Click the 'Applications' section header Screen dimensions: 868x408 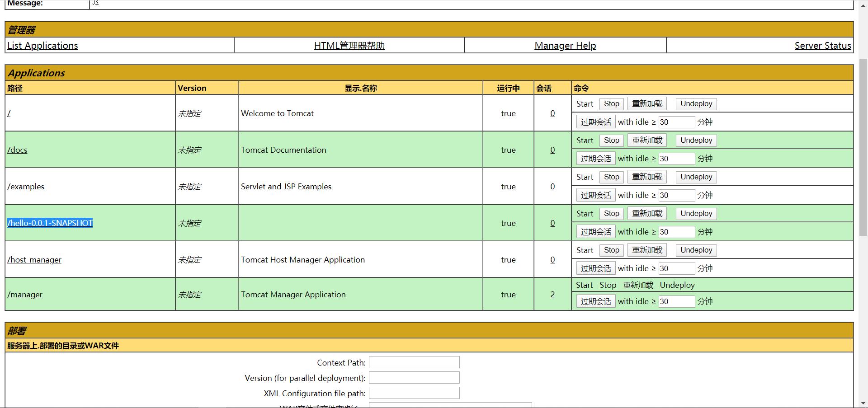[429, 73]
